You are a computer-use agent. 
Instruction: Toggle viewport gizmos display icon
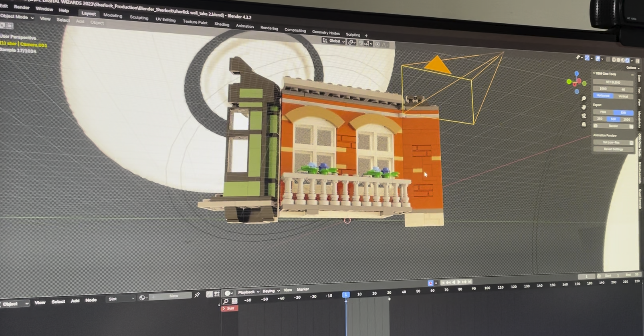[587, 58]
